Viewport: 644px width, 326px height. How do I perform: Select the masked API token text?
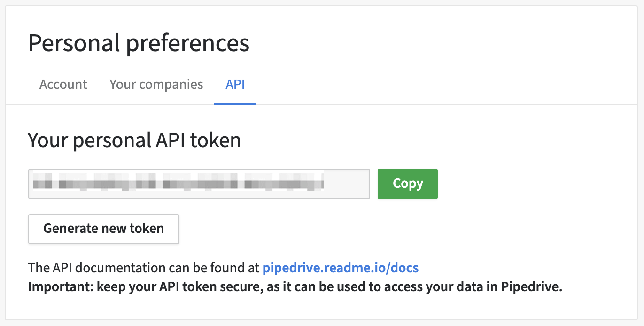click(x=178, y=183)
